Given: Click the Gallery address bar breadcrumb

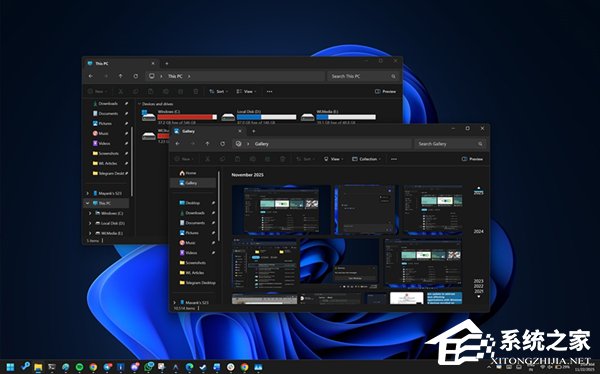Looking at the screenshot, I should point(262,144).
